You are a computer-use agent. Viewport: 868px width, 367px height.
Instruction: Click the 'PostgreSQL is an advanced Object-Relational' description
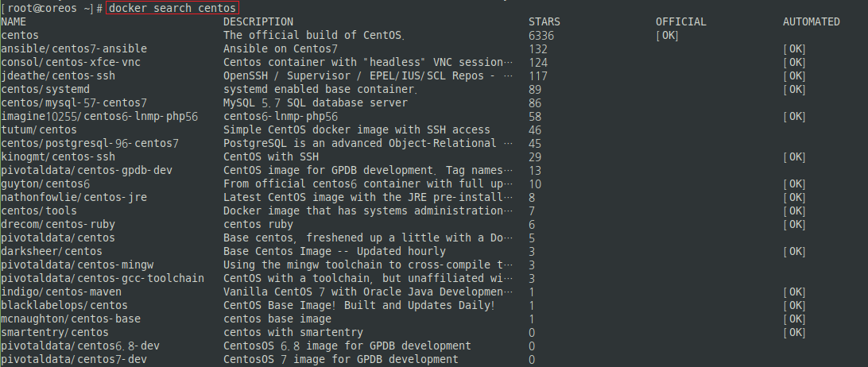click(x=360, y=143)
